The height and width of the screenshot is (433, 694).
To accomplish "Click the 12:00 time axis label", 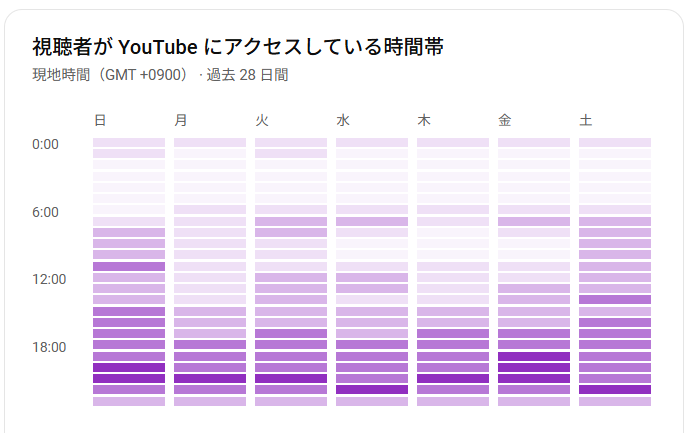I will pyautogui.click(x=49, y=279).
